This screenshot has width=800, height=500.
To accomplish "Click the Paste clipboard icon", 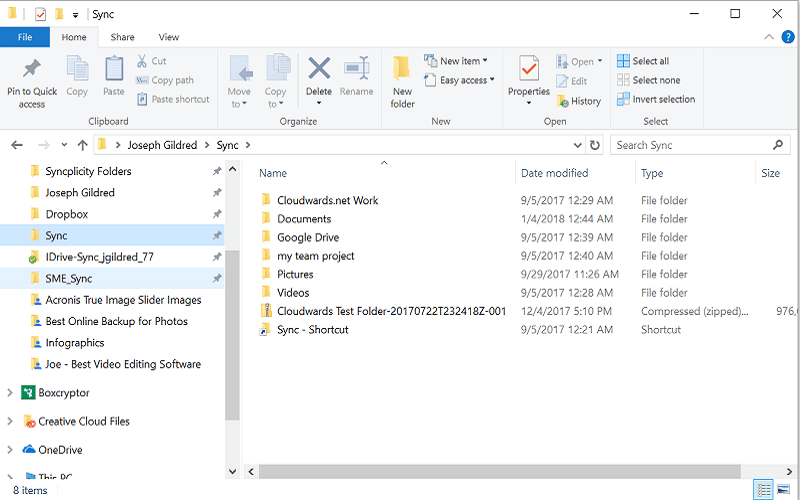I will click(114, 68).
